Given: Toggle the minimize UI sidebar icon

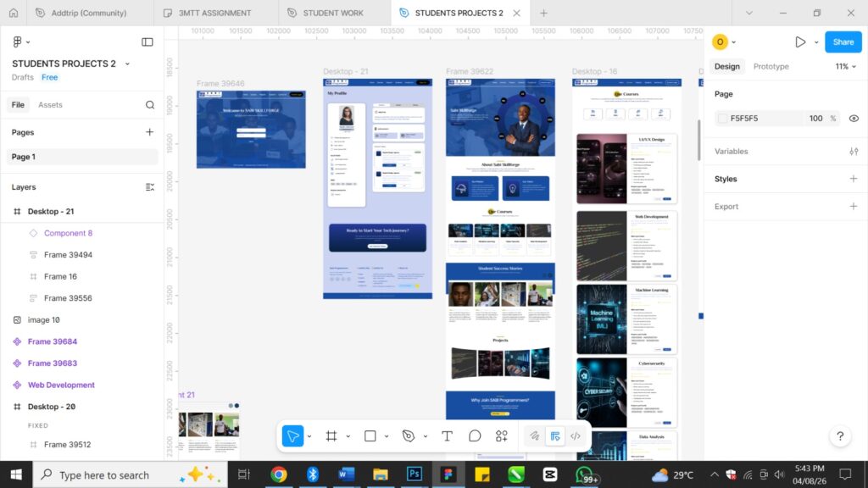Looking at the screenshot, I should pos(147,42).
